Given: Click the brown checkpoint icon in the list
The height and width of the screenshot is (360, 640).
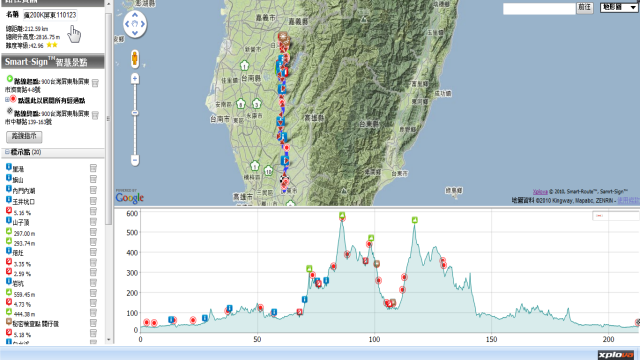Looking at the screenshot, I should tap(9, 322).
